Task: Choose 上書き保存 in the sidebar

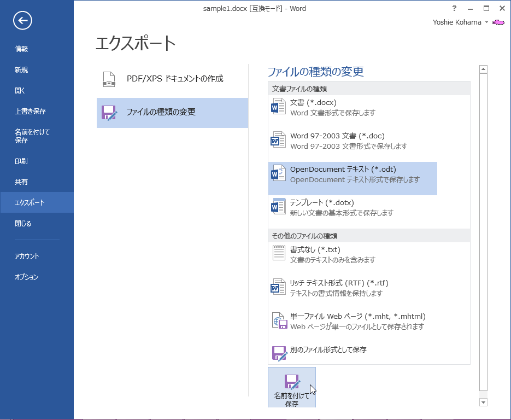Action: point(37,111)
